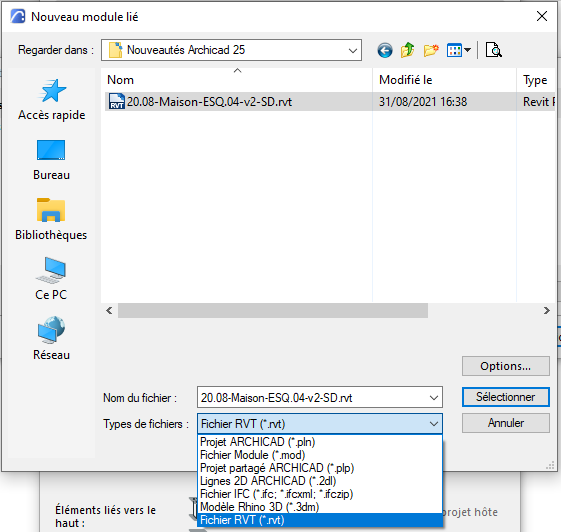561x532 pixels.
Task: Collapse the Types de fichiers dropdown
Action: (434, 424)
